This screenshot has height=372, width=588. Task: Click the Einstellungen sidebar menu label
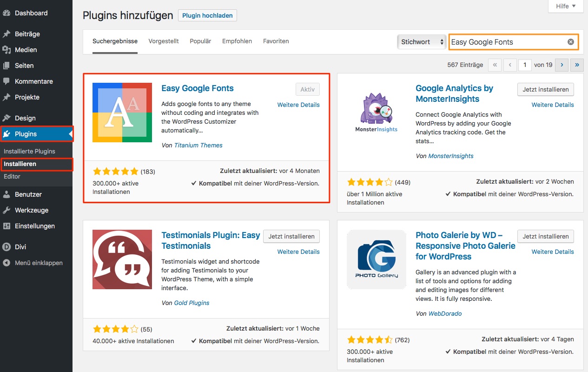point(35,226)
